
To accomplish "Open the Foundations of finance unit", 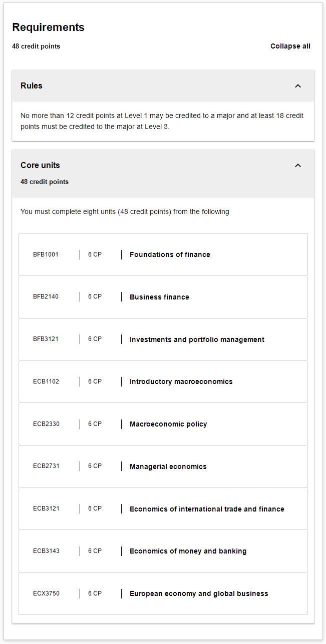I will tap(163, 254).
